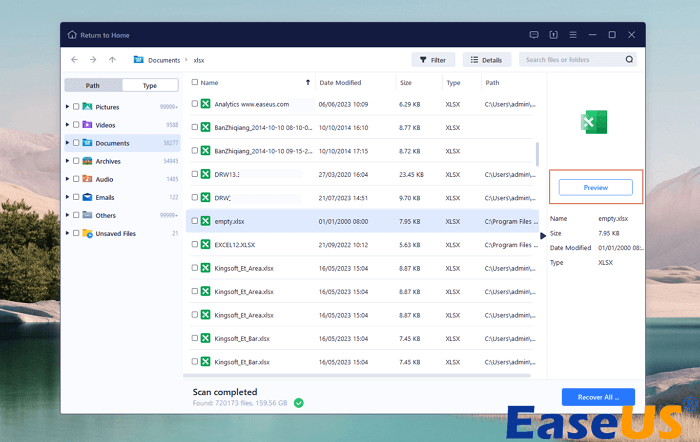Viewport: 700px width, 442px height.
Task: Select the Type tab
Action: 150,86
